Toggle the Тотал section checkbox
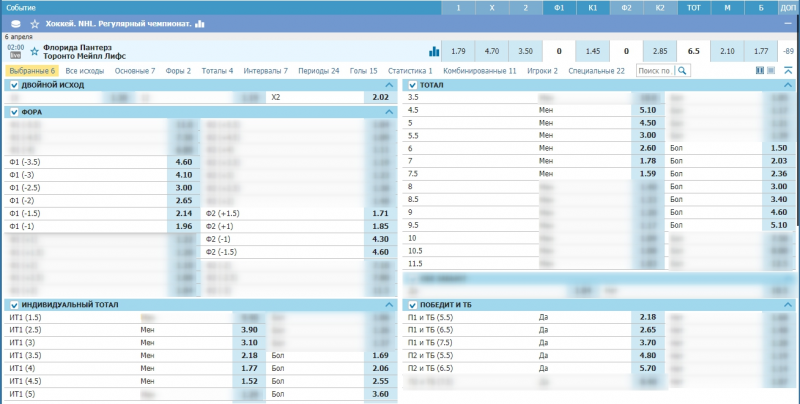Screen dimensions: 800x404 [412, 85]
